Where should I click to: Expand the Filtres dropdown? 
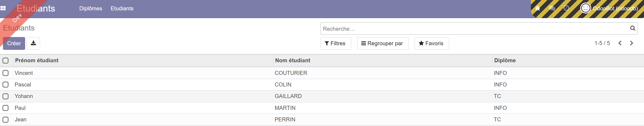coord(335,43)
